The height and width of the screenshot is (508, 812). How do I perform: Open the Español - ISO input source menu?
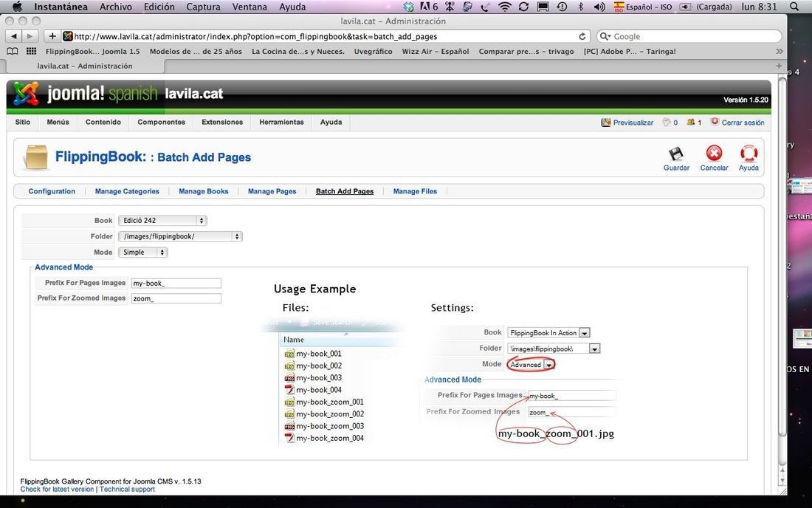[643, 7]
